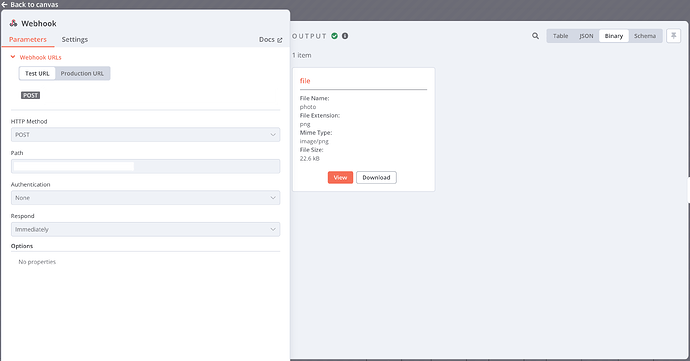Search the output with magnifier icon
Viewport: 690px width, 361px height.
click(535, 36)
